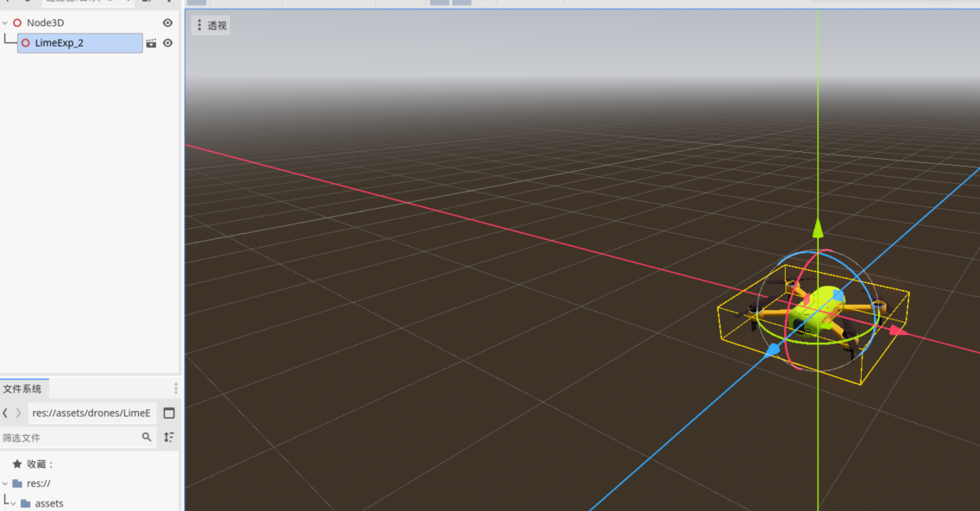Screen dimensions: 980x511
Task: Click the filter search magnifier icon
Action: click(x=147, y=437)
